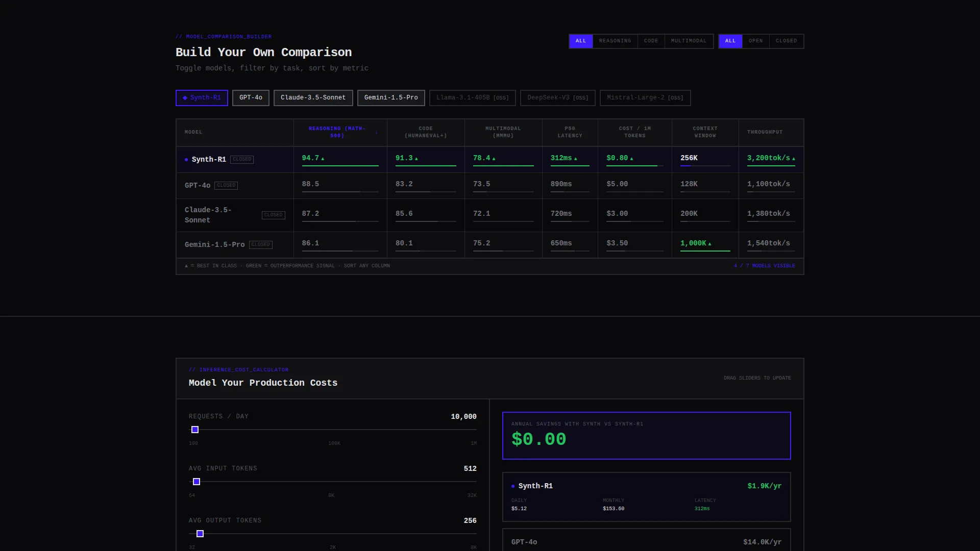Sort by Context Window column
The image size is (980, 551).
[705, 133]
